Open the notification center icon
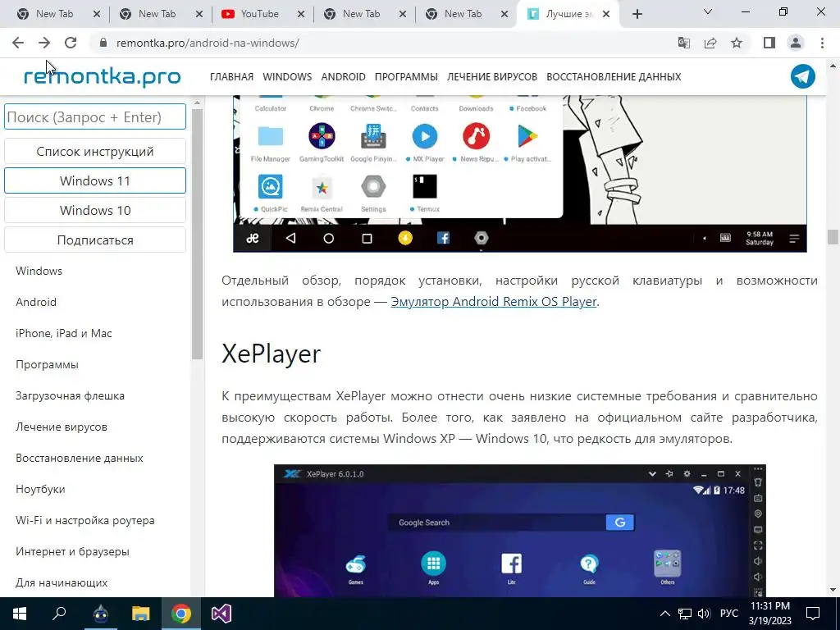This screenshot has width=840, height=630. (813, 614)
